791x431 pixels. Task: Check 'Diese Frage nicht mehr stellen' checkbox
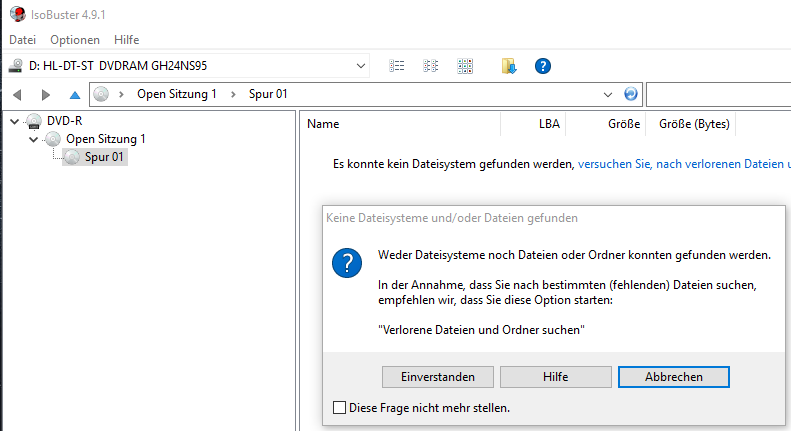pyautogui.click(x=340, y=408)
